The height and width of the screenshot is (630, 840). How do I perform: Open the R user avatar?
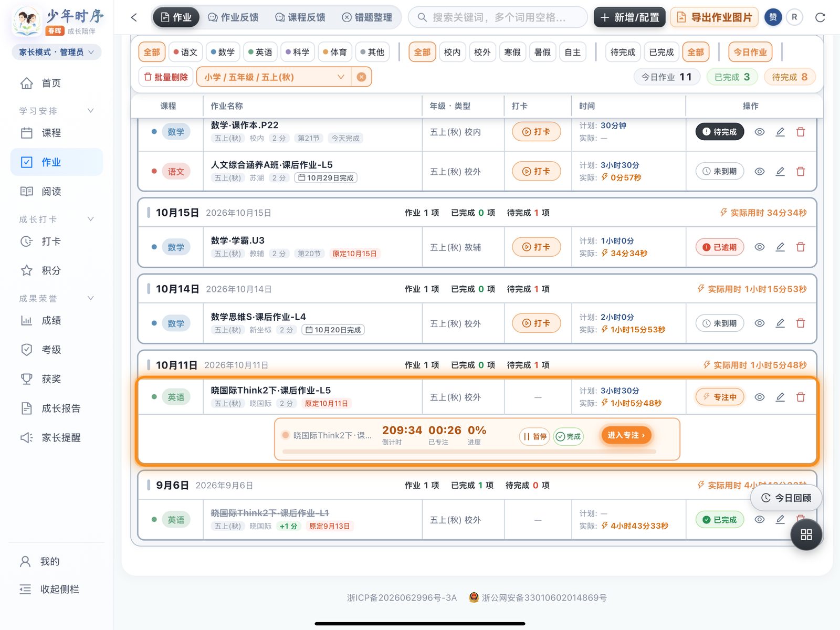(x=794, y=17)
